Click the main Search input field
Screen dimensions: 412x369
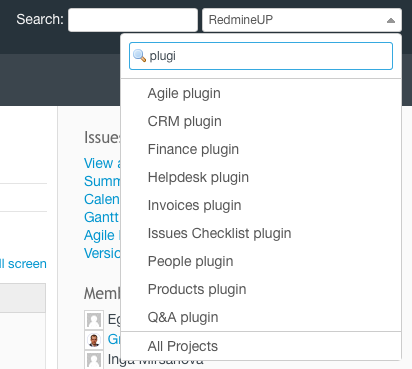[x=133, y=20]
